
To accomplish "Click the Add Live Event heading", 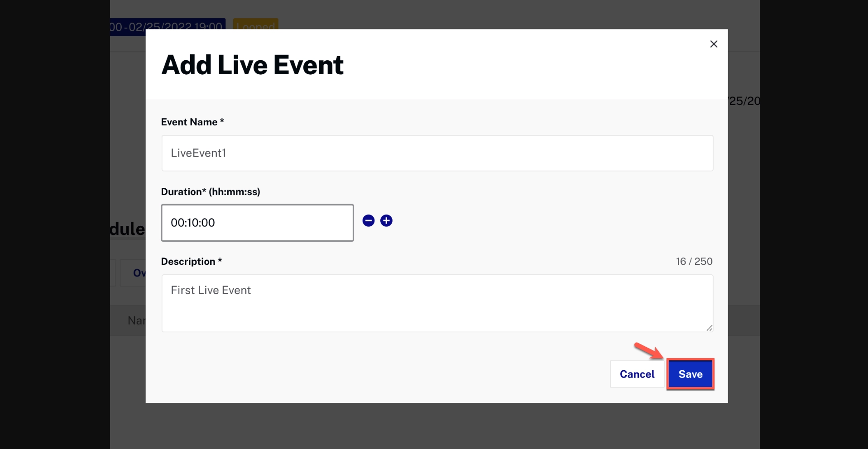I will (x=252, y=65).
